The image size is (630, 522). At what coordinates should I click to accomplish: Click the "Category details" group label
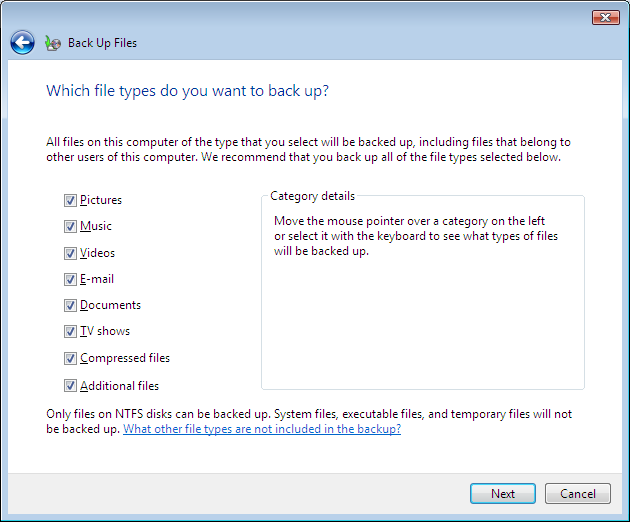312,196
